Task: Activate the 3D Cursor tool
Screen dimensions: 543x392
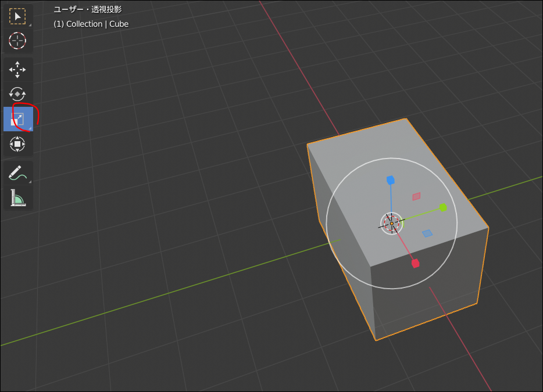Action: (17, 41)
